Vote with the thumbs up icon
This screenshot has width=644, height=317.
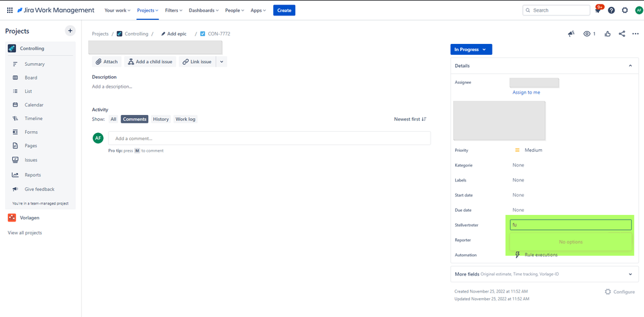(x=608, y=34)
